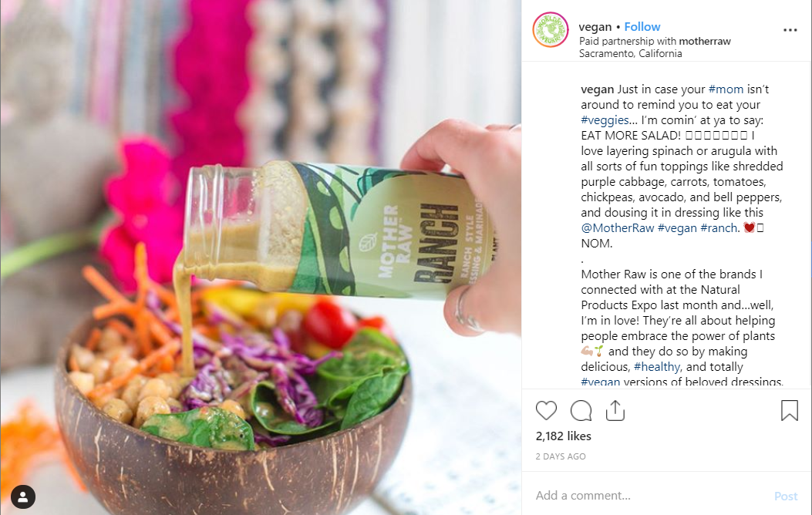Follow the vegan account

(x=642, y=27)
